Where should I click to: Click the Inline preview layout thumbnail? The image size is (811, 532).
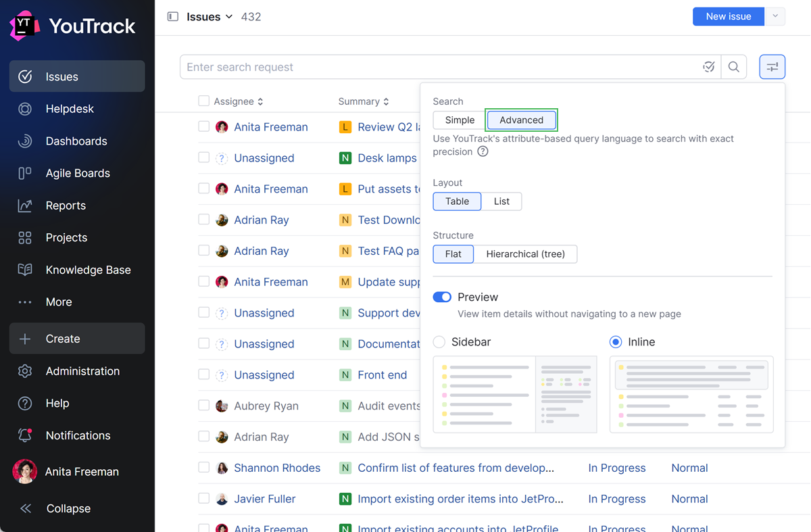pos(691,395)
